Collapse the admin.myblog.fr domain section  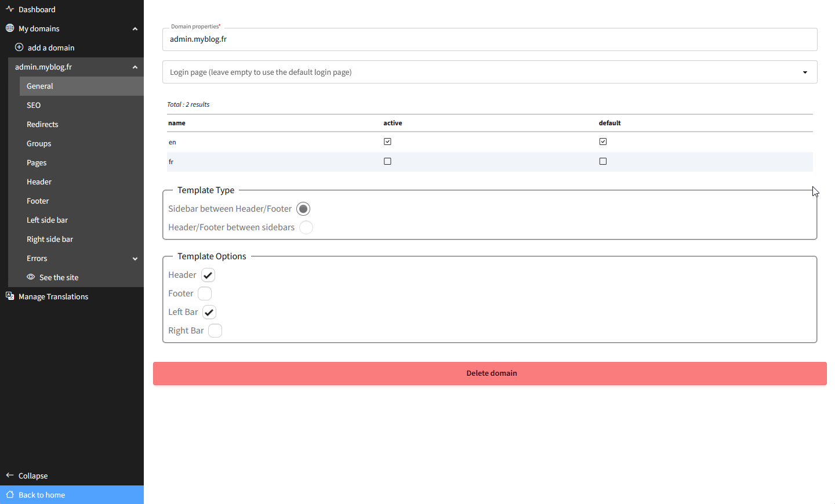[x=135, y=67]
